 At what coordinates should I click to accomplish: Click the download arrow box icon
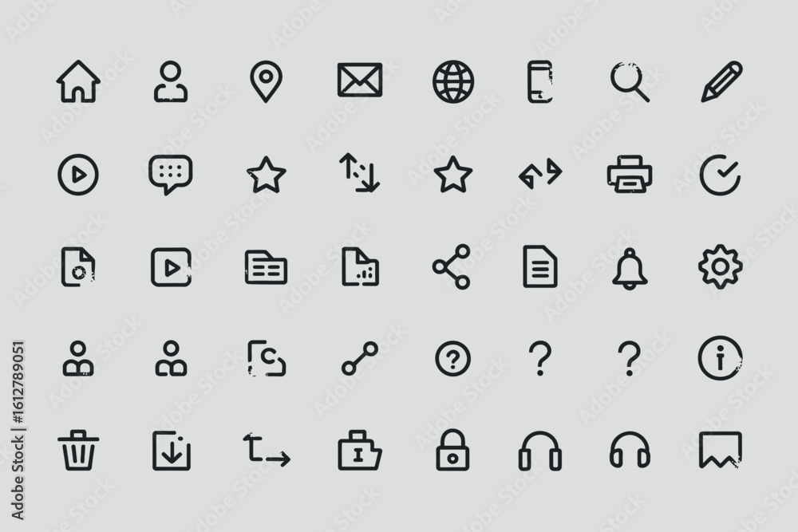tap(172, 451)
